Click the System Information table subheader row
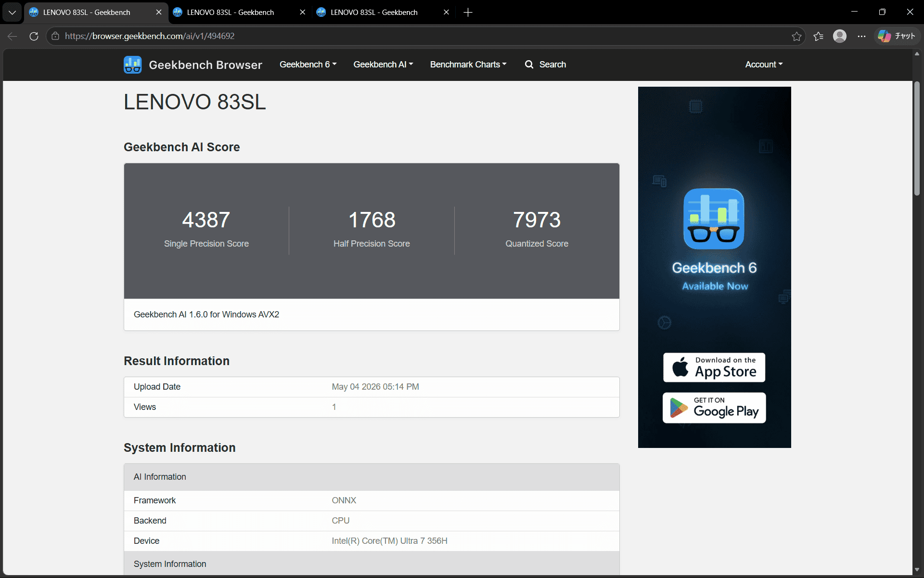 click(372, 563)
